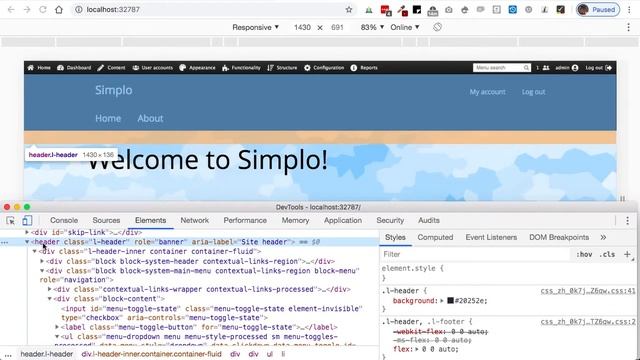
Task: Expand the menu-toggle-button label node
Action: [57, 327]
